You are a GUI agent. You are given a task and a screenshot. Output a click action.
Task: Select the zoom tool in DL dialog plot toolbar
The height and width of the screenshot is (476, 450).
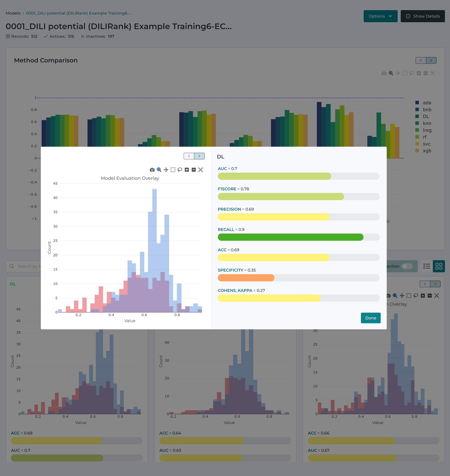point(159,170)
